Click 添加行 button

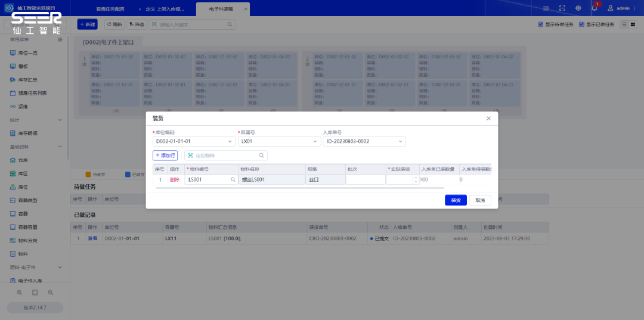point(165,156)
